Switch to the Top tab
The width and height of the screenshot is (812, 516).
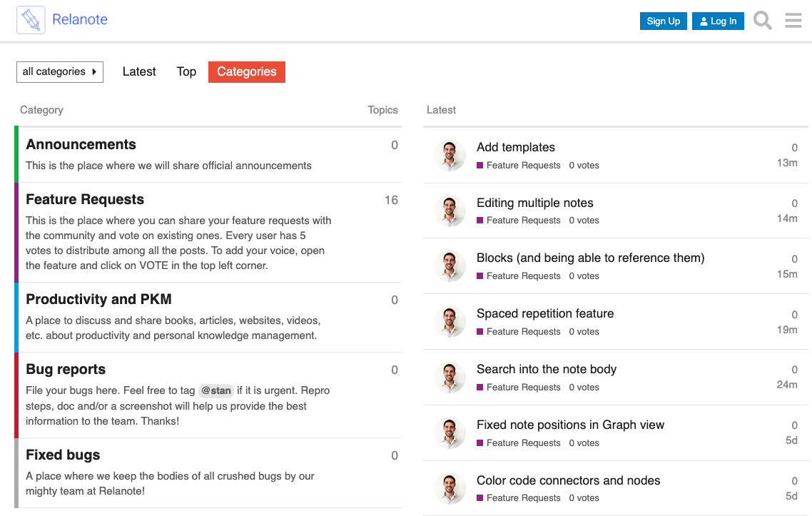(186, 72)
